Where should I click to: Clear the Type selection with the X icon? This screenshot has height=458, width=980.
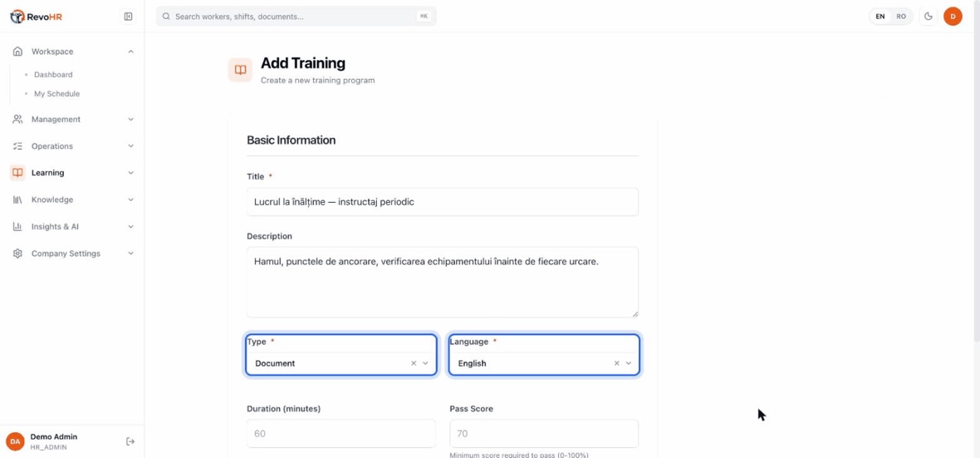[413, 363]
